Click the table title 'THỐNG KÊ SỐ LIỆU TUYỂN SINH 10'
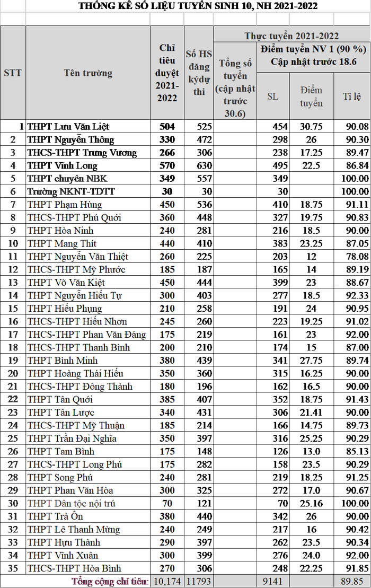371x588 pixels. pos(198,6)
